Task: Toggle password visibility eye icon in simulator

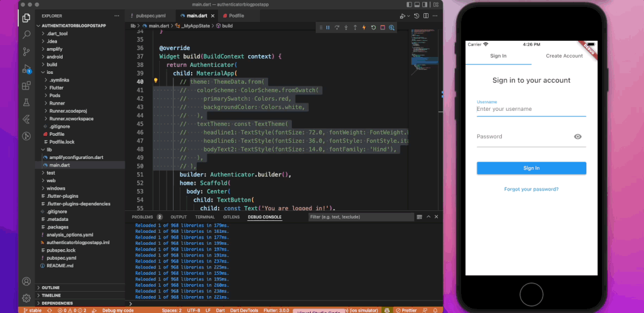Action: (578, 136)
